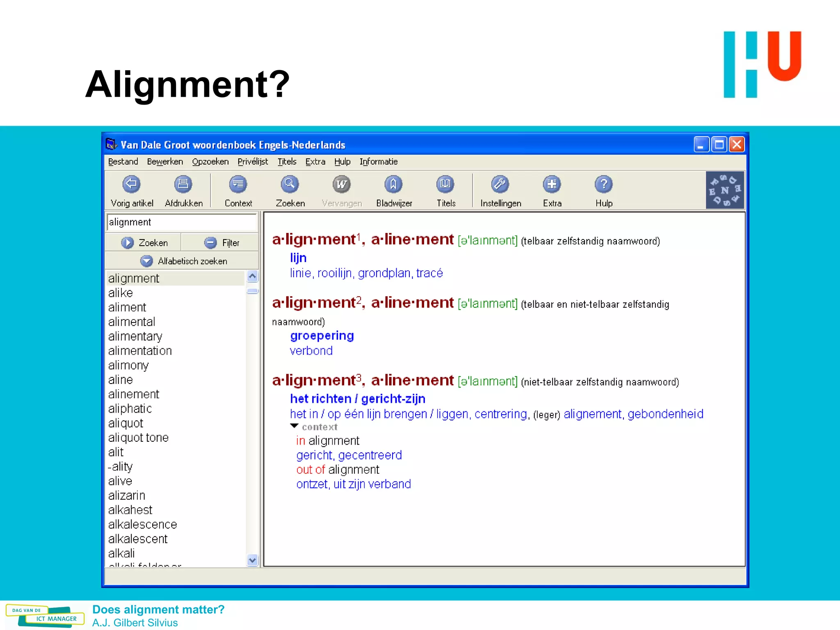Open Instellingen wrench icon
Viewport: 840px width, 630px height.
tap(500, 184)
